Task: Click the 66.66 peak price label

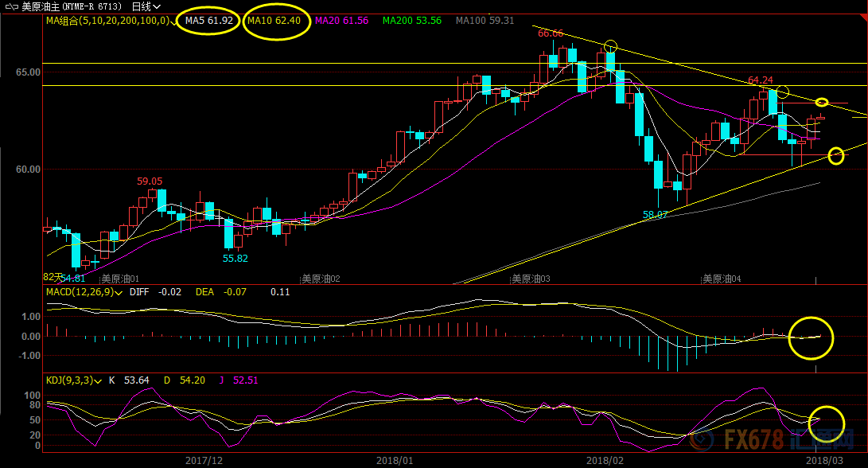Action: click(x=550, y=33)
